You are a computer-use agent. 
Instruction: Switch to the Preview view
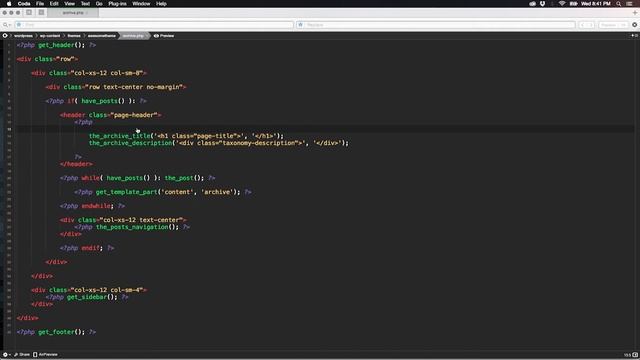[164, 36]
